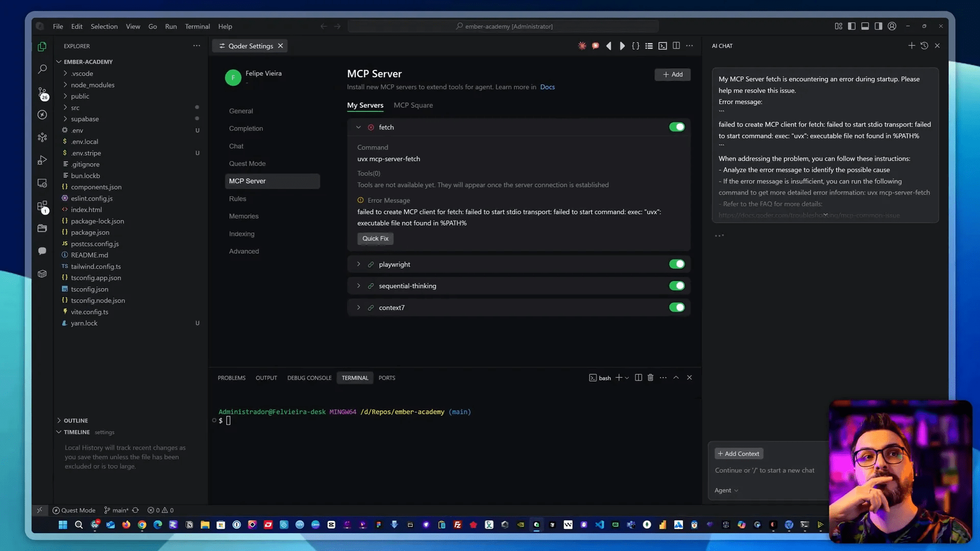Open the Explorer view in activity bar
Image resolution: width=980 pixels, height=551 pixels.
tap(42, 46)
